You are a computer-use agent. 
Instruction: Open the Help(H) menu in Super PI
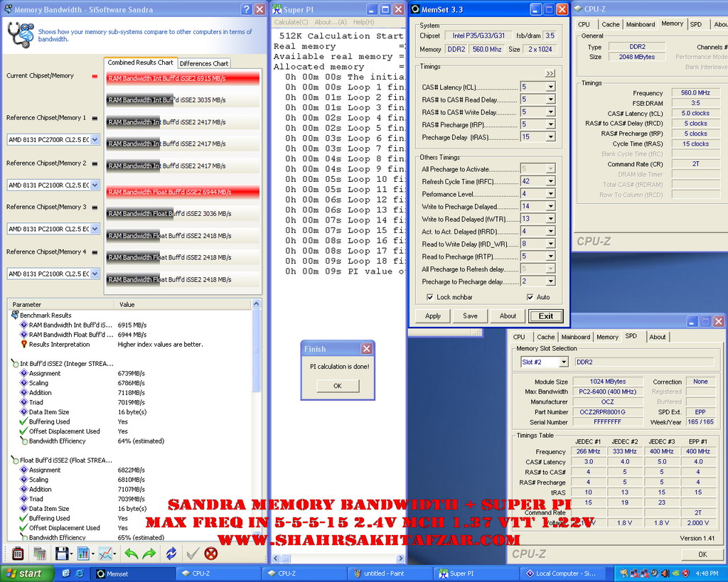click(363, 22)
